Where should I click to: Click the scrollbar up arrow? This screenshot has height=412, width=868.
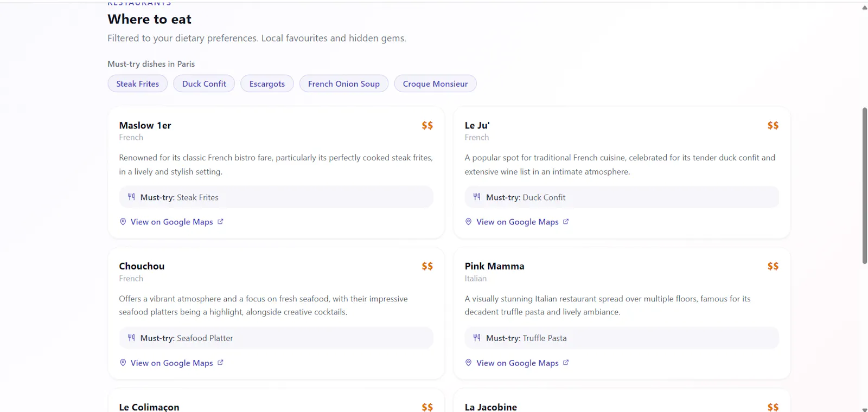pyautogui.click(x=865, y=8)
